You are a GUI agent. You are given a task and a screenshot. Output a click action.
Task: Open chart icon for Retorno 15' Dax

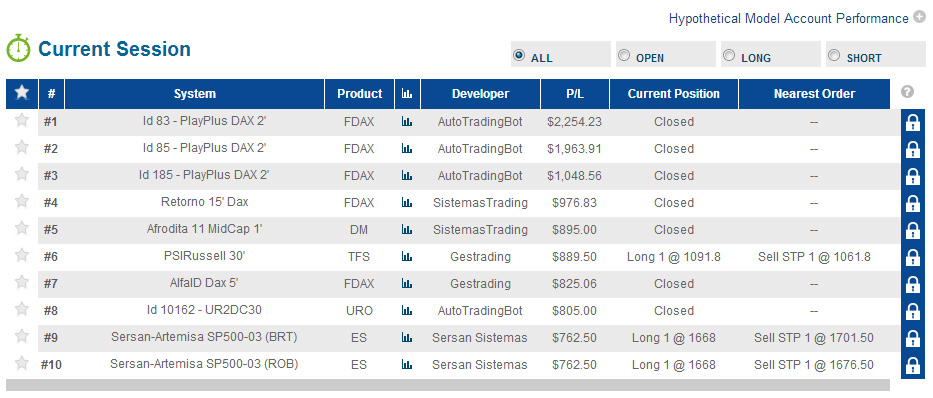click(407, 203)
